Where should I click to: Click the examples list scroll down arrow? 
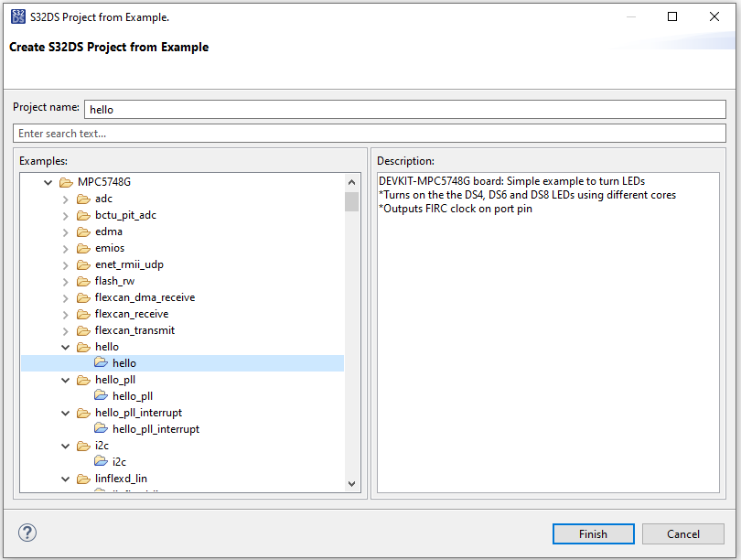pyautogui.click(x=351, y=483)
